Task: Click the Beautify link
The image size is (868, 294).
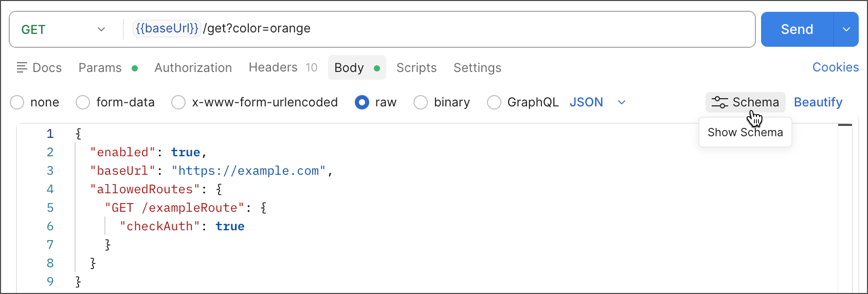Action: coord(818,102)
